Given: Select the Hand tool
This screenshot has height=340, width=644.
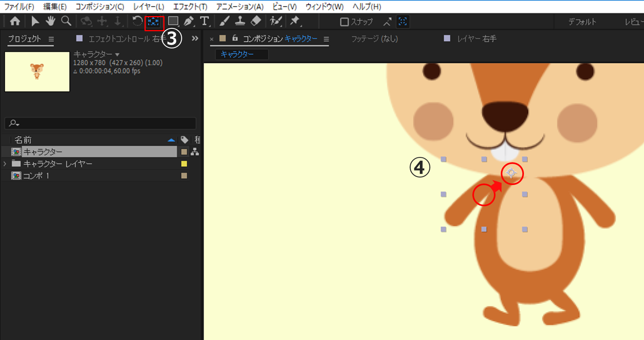Looking at the screenshot, I should [50, 21].
